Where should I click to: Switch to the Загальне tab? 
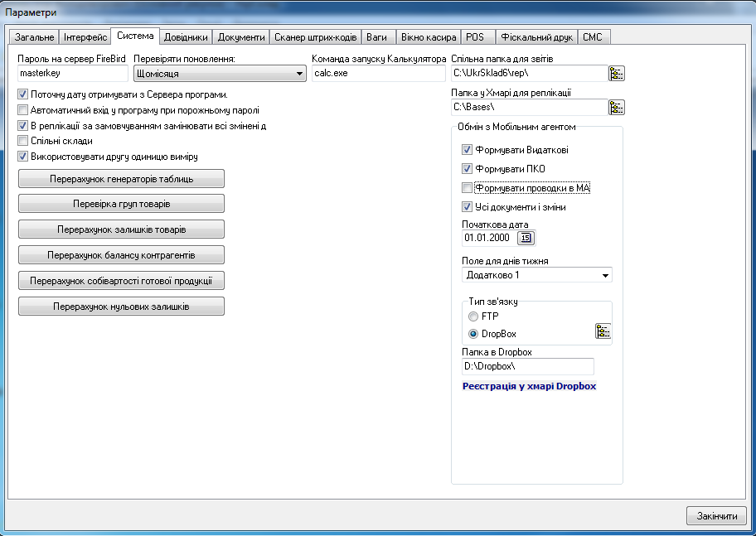pos(33,37)
